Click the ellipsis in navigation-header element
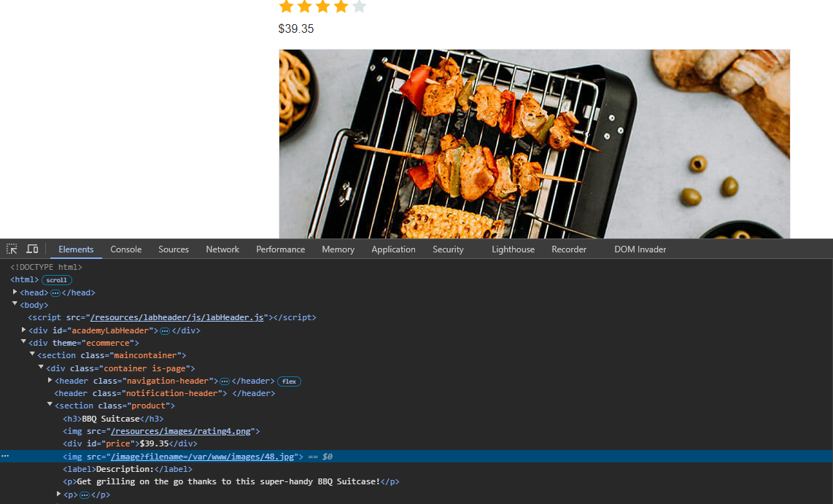Screen dimensions: 833x504 pos(225,381)
